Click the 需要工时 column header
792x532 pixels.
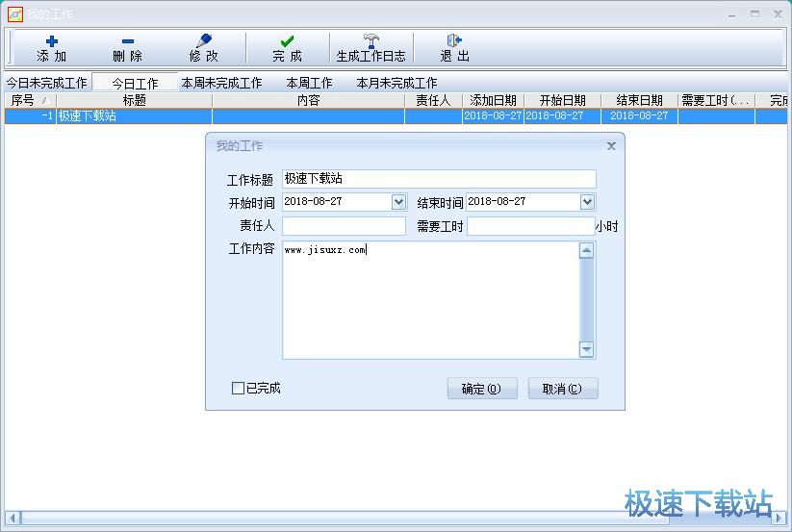click(x=716, y=100)
